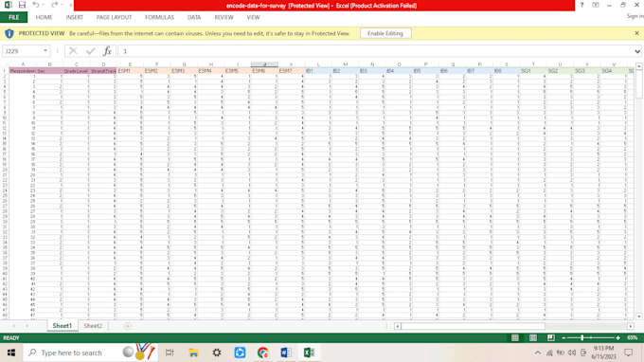
Task: Click the Save icon in quick access toolbar
Action: pos(22,5)
